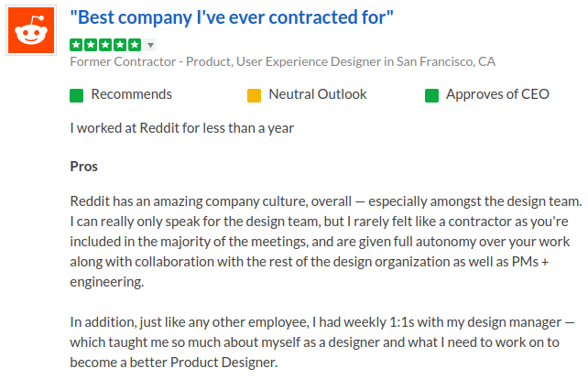The width and height of the screenshot is (588, 379).
Task: Click the green Recommends indicator square
Action: [x=77, y=94]
